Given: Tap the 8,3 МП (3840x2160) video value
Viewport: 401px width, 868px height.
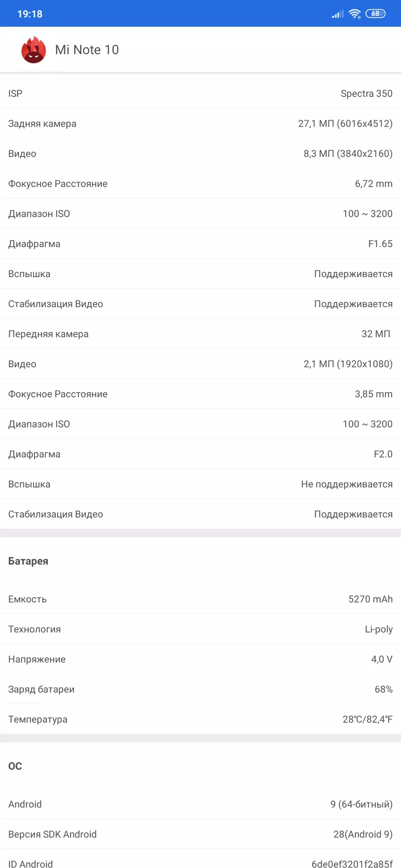Looking at the screenshot, I should click(x=348, y=154).
